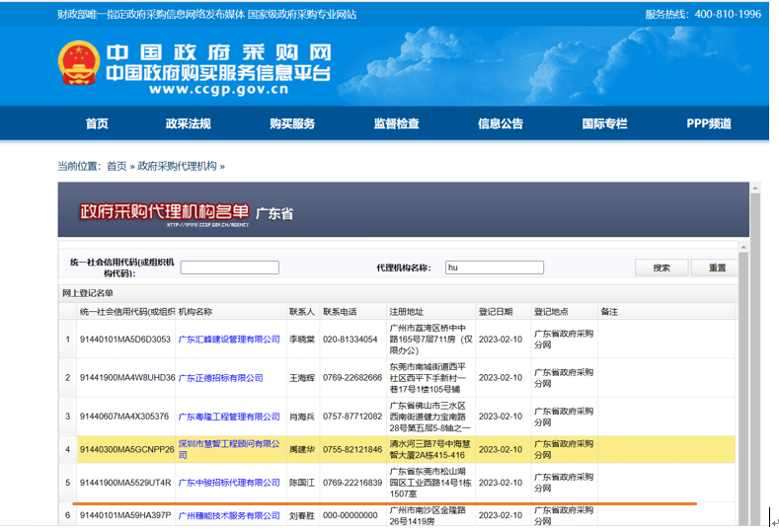Click the contact name 陈国江
This screenshot has width=779, height=532.
point(302,483)
